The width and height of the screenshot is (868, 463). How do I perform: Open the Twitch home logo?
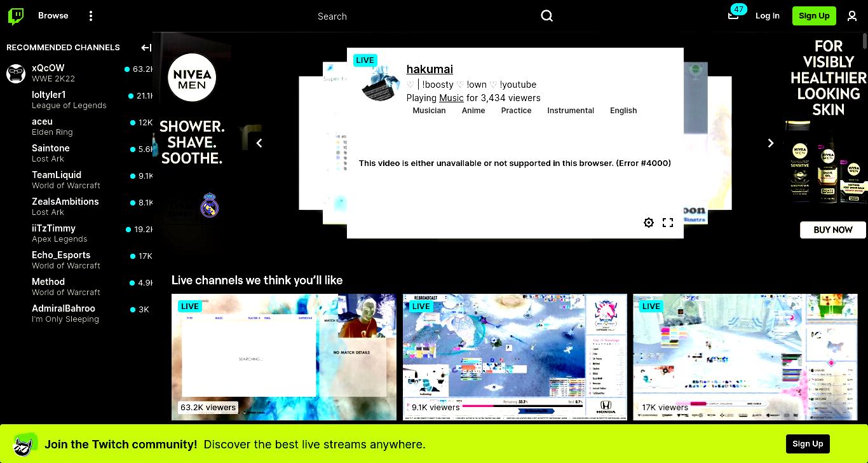16,16
